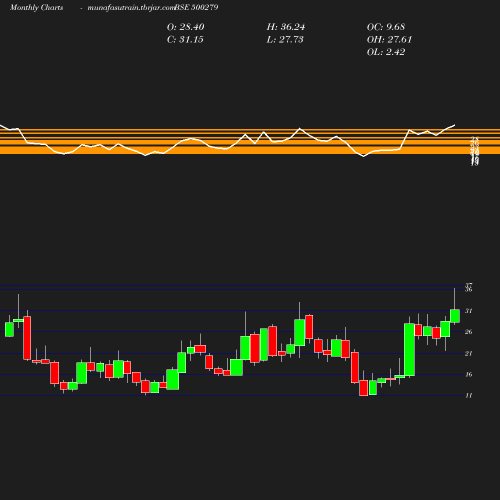Click the price axis label "11"
500x500 pixels.
pyautogui.click(x=469, y=396)
